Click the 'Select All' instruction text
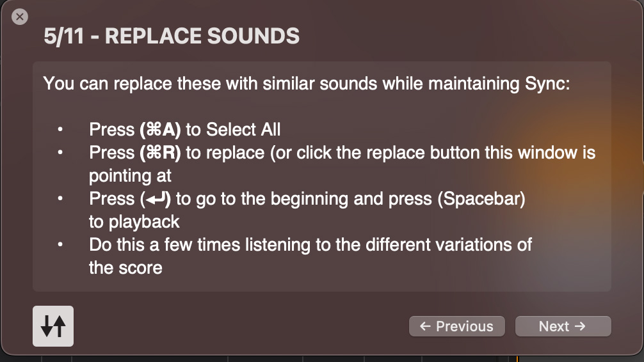 coord(243,130)
